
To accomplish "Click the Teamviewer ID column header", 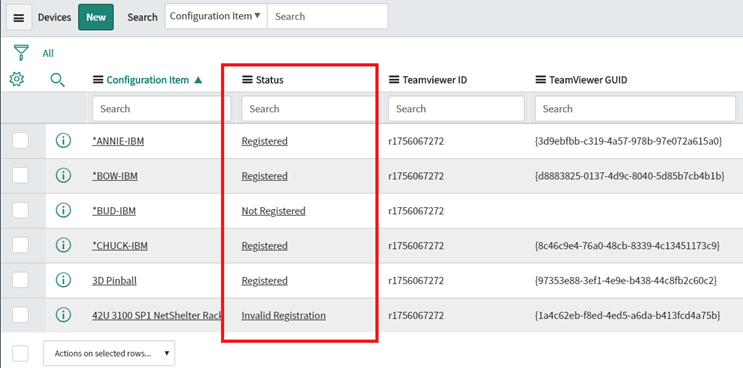I will coord(435,80).
